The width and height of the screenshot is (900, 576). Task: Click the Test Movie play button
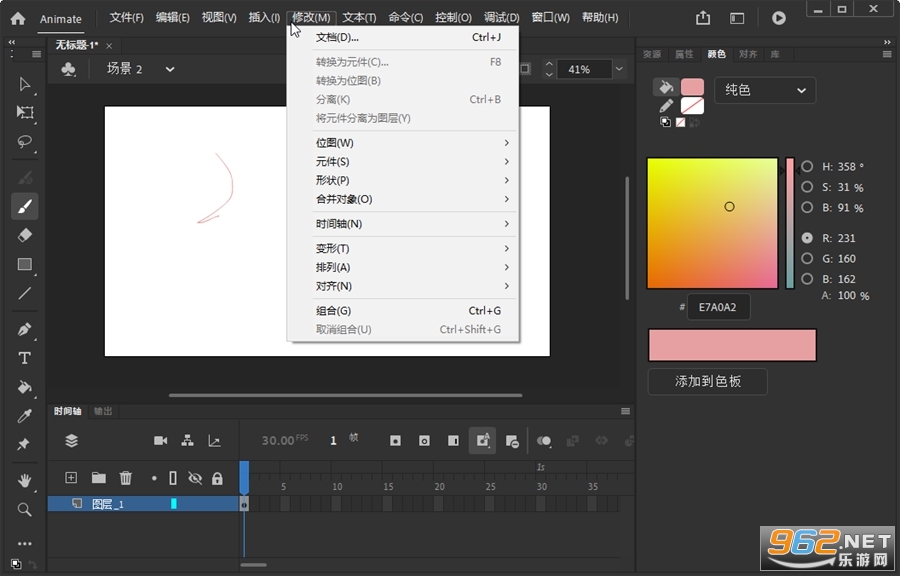778,18
